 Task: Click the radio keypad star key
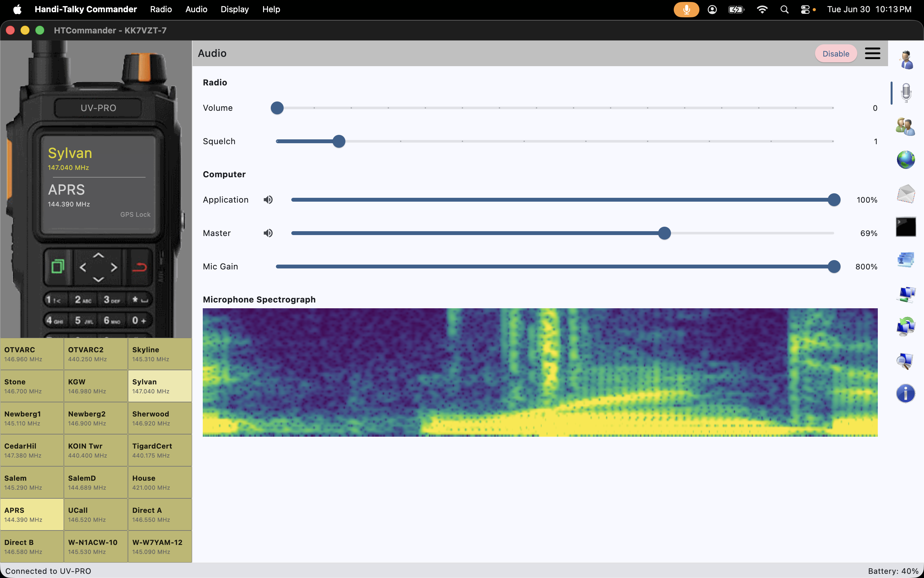tap(139, 300)
